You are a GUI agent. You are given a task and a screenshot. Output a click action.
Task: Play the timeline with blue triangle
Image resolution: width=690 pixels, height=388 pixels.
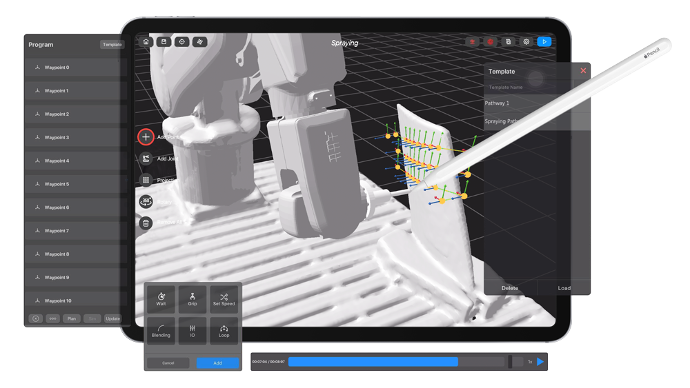pyautogui.click(x=540, y=362)
